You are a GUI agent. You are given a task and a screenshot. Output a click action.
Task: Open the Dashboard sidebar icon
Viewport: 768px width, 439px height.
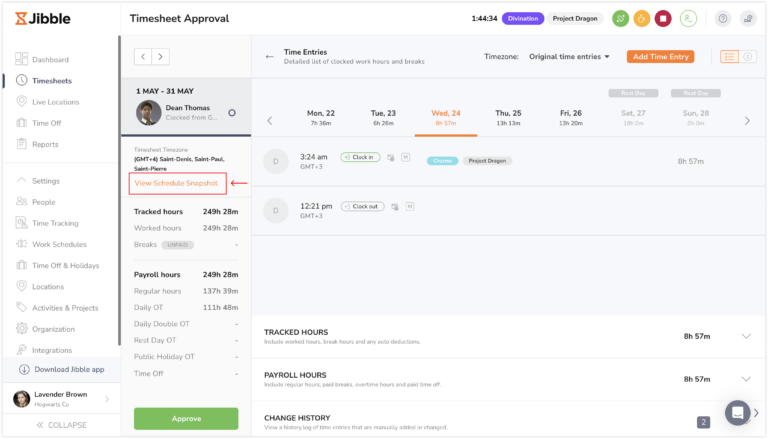point(21,59)
